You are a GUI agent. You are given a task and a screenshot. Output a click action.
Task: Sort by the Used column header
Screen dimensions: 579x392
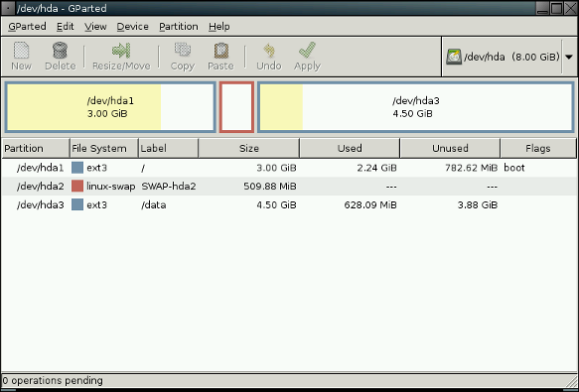[x=350, y=149]
